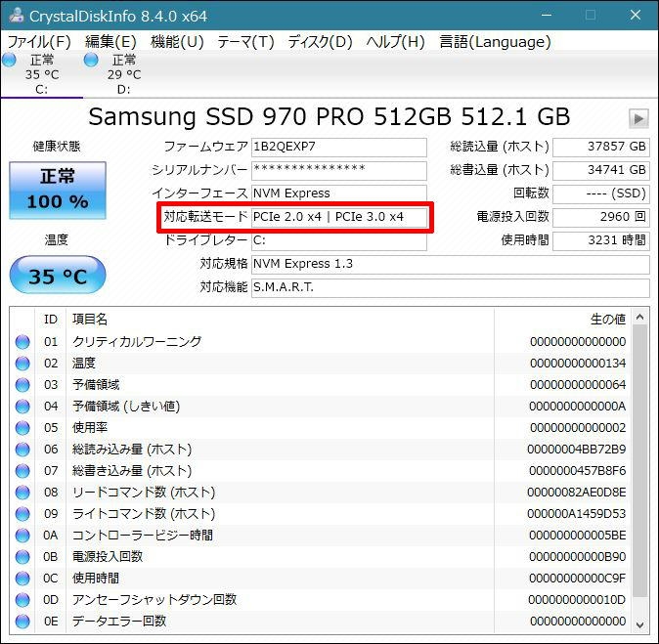Select the 総書き込み量 (ホスト) row name
659x644 pixels.
[x=132, y=471]
